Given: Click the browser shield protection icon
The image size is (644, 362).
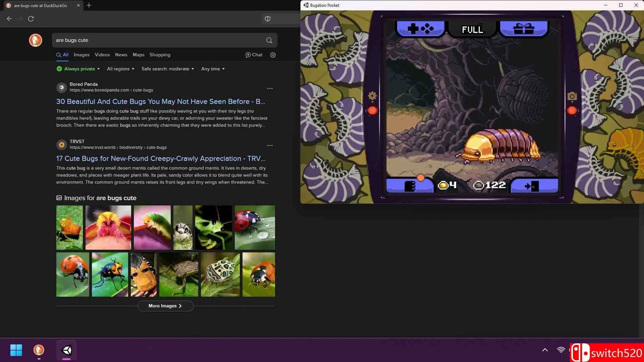Looking at the screenshot, I should (x=268, y=19).
